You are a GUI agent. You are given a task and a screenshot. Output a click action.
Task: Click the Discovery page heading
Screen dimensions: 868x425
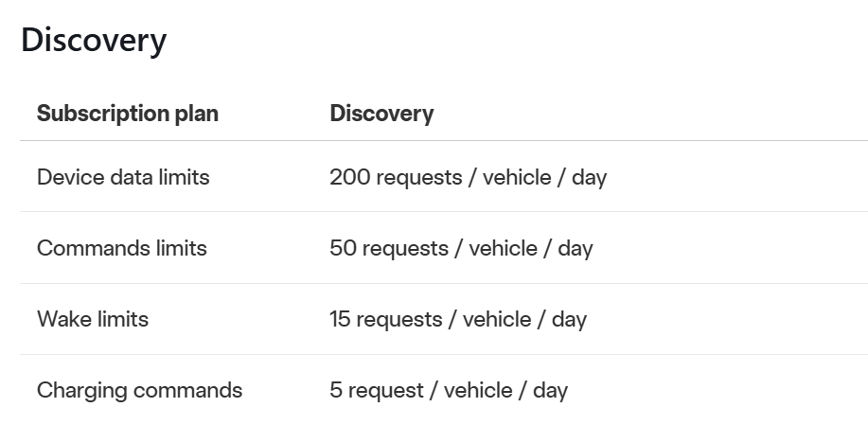coord(94,41)
